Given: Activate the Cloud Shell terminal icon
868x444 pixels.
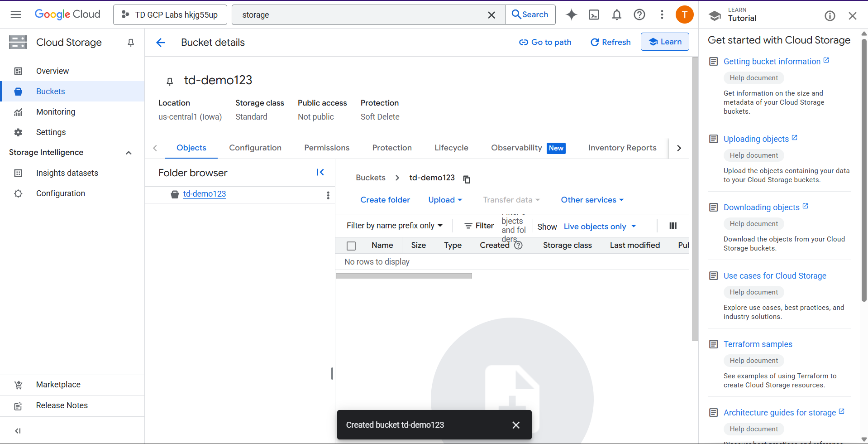Looking at the screenshot, I should pos(594,15).
